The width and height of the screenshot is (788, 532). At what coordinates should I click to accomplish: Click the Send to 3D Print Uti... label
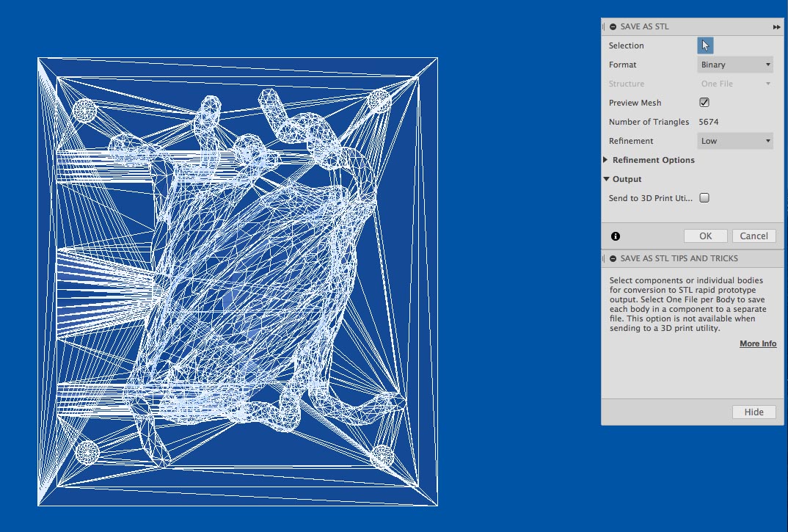[650, 198]
